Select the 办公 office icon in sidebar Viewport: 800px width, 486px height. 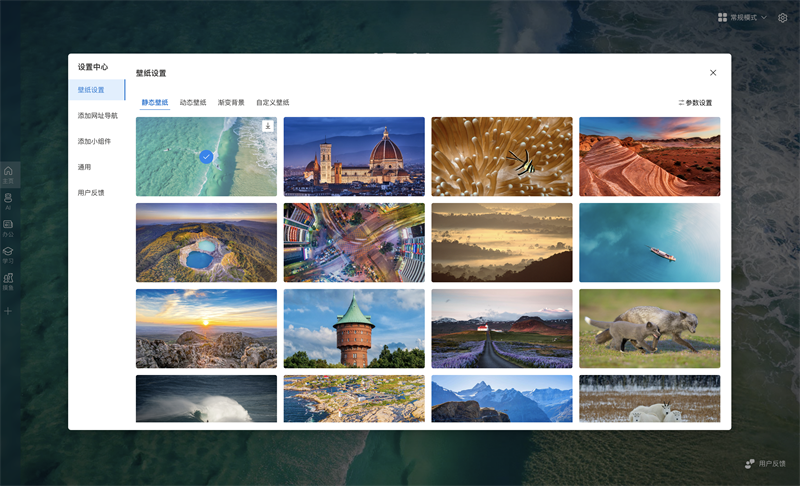[8, 227]
